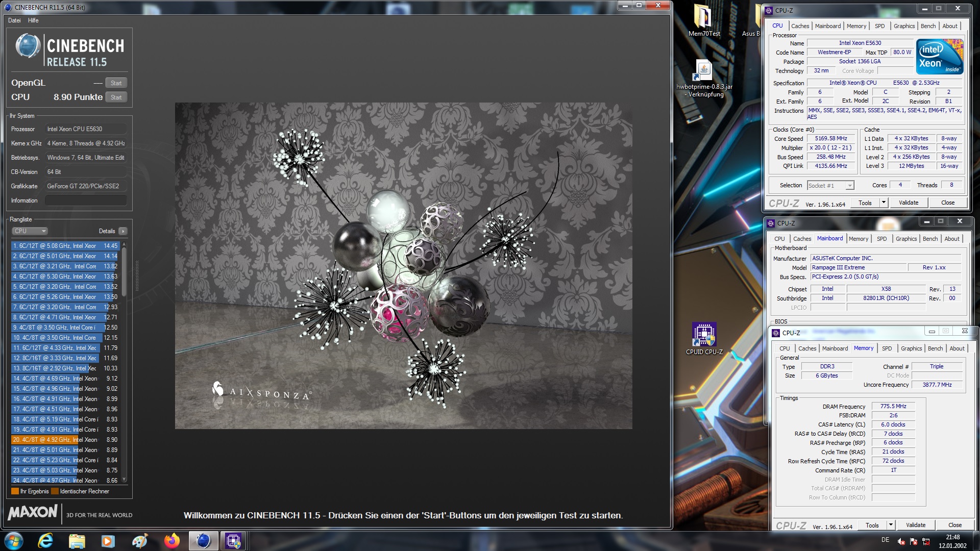Click the Mainboard CPU-Z window title icon
The width and height of the screenshot is (980, 551).
coord(771,223)
